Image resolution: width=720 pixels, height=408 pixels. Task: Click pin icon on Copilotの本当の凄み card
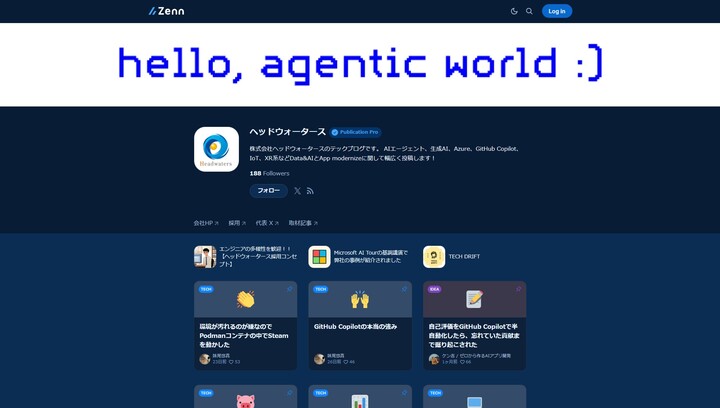[x=404, y=289]
